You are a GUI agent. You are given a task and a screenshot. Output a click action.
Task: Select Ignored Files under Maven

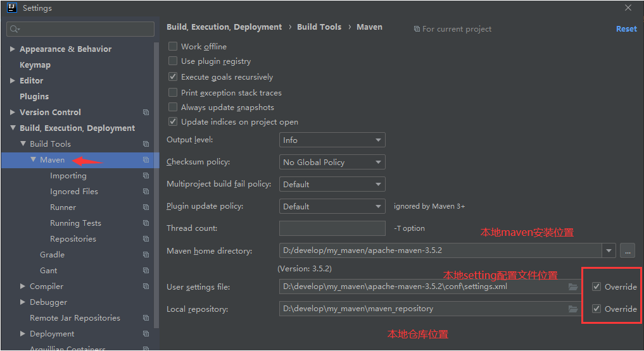coord(74,192)
